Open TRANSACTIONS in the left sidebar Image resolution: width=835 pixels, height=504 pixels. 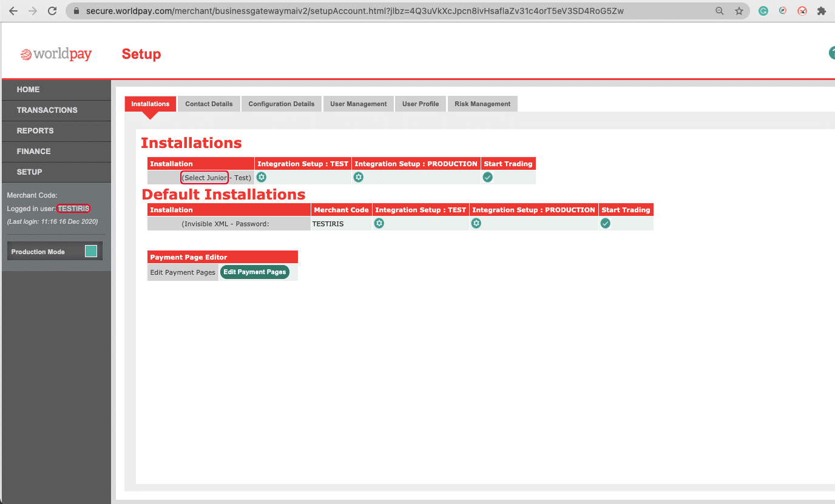tap(47, 110)
